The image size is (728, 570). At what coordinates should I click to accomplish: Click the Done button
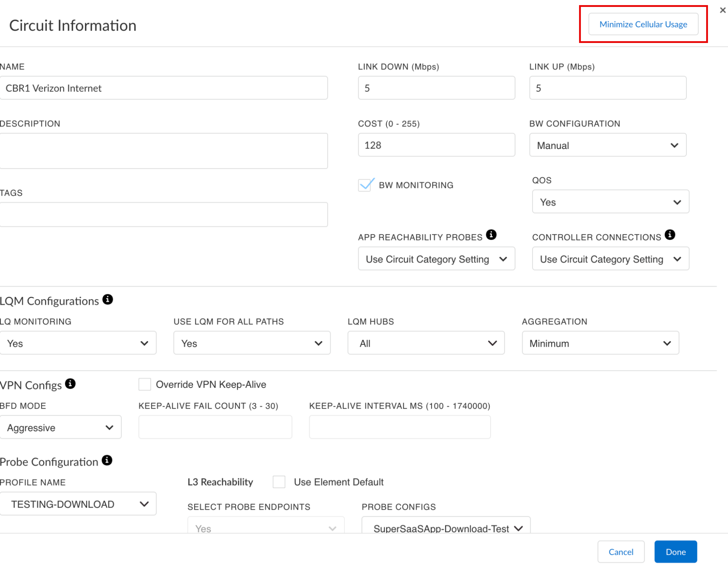point(675,552)
